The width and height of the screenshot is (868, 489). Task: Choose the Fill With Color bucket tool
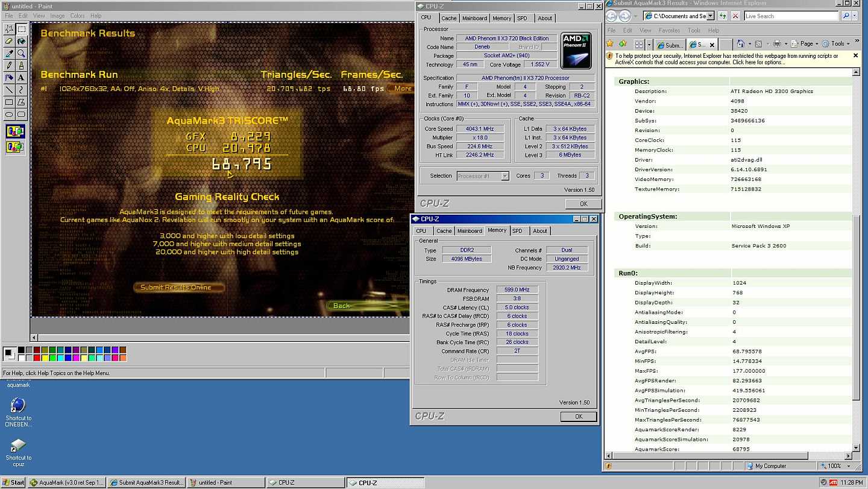point(21,41)
